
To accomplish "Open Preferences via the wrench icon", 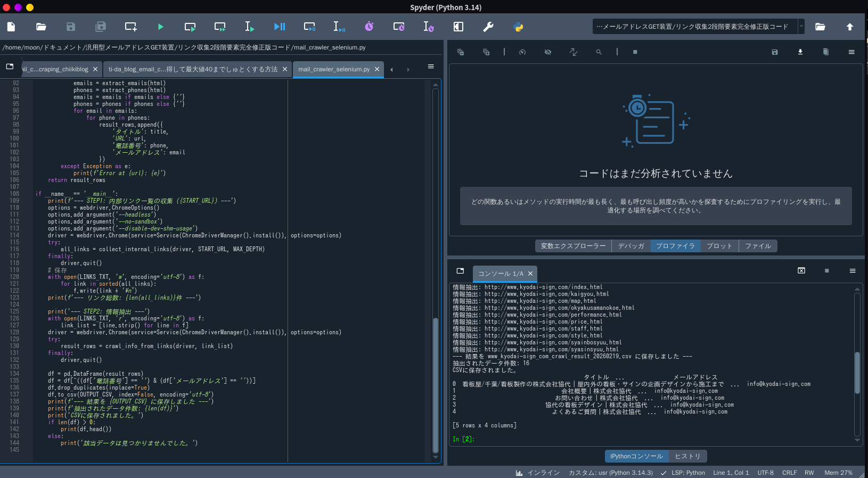I will [x=488, y=27].
